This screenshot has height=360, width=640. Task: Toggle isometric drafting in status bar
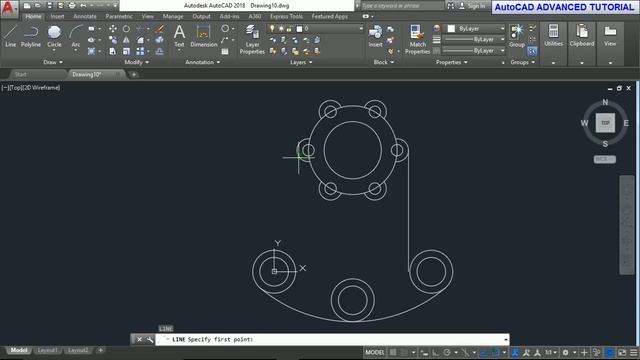tap(465, 352)
